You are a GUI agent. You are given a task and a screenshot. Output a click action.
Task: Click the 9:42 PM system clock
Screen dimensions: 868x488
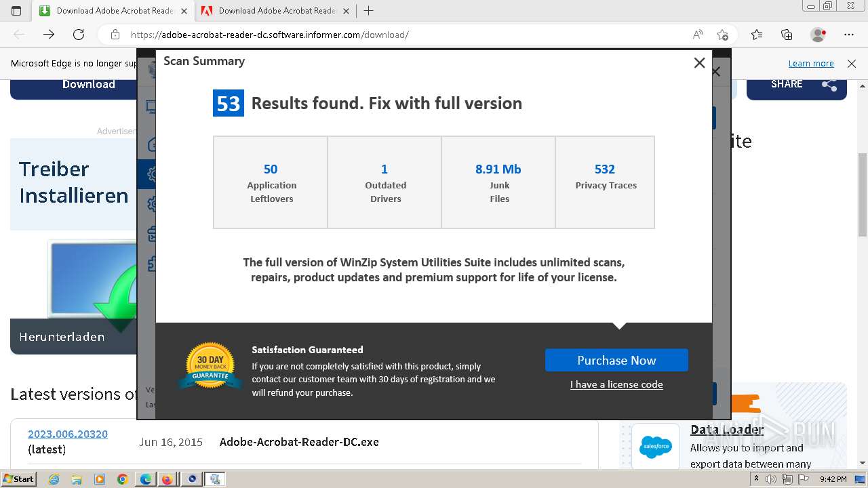[x=833, y=479]
